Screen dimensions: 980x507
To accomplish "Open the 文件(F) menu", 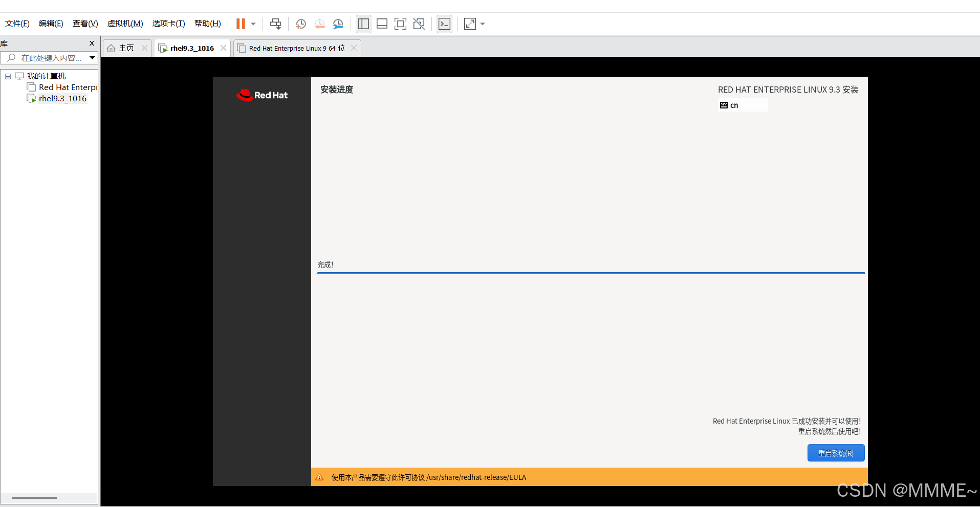I will click(x=17, y=24).
